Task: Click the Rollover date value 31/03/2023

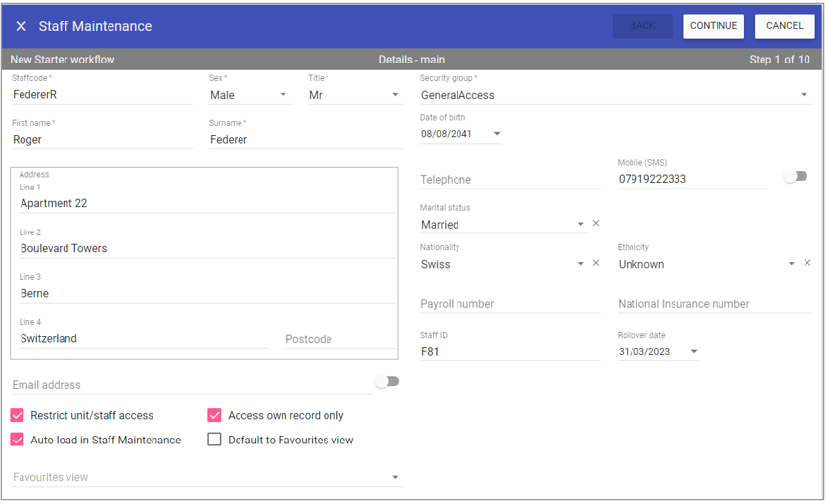Action: [644, 352]
